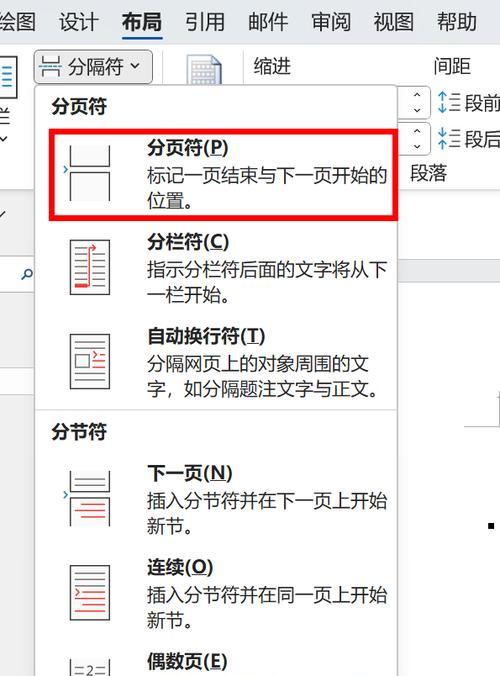The image size is (500, 676).
Task: Decrease value on lower indent spinner
Action: 417,146
